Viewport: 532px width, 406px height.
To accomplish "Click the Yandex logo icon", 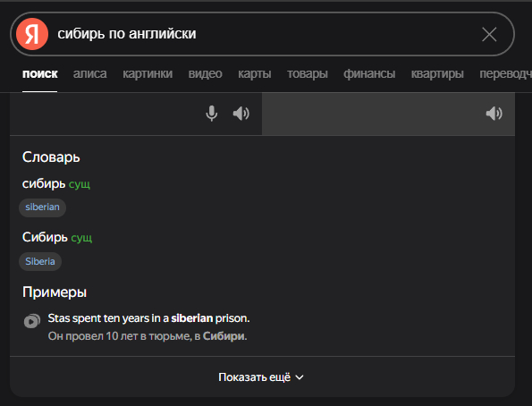I will point(32,34).
